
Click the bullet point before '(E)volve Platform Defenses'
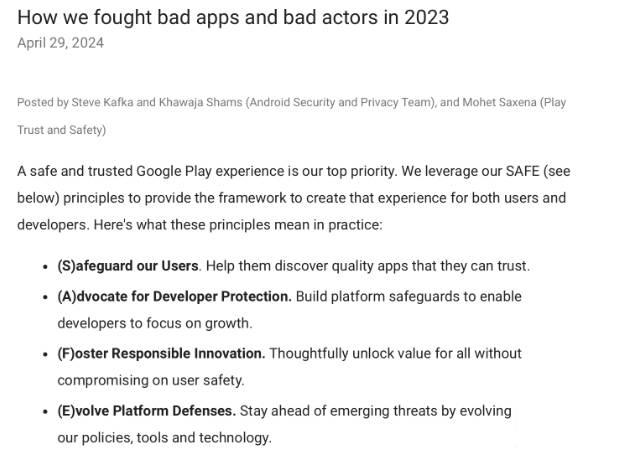45,412
